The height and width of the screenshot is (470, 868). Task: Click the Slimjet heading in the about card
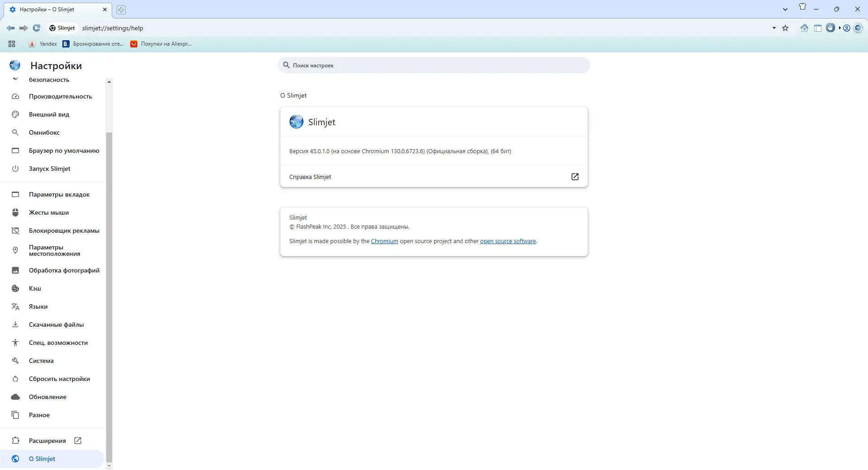[x=321, y=122]
